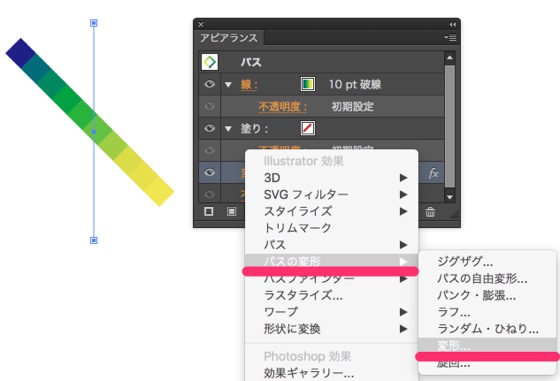Click the scrollbar down arrow in Appearance panel
This screenshot has width=560, height=381.
point(450,197)
